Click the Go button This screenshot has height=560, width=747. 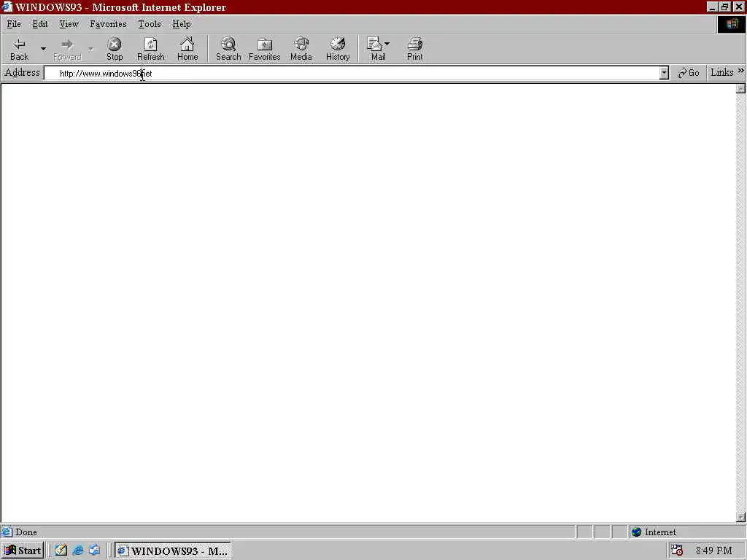point(689,73)
